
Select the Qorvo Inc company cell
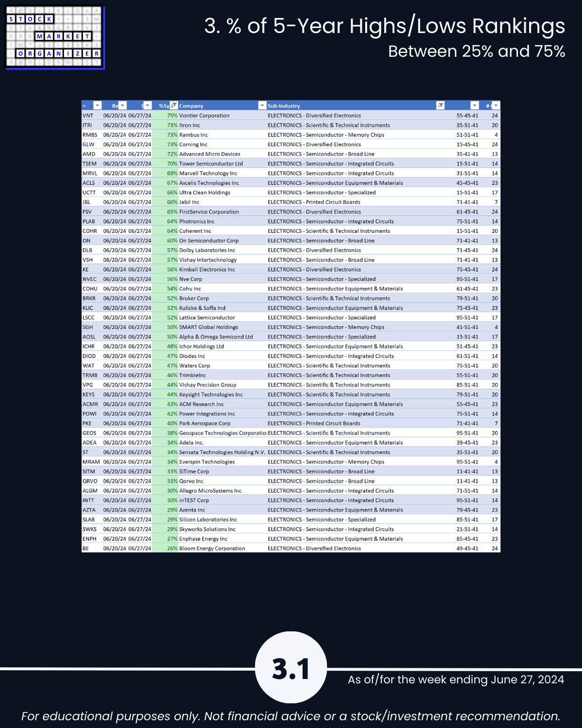[191, 481]
